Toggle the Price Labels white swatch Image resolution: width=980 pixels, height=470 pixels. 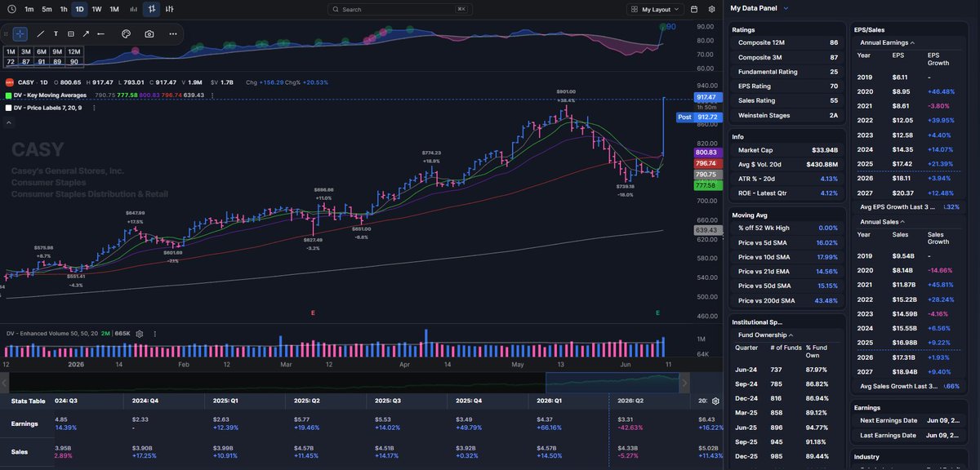tap(8, 108)
